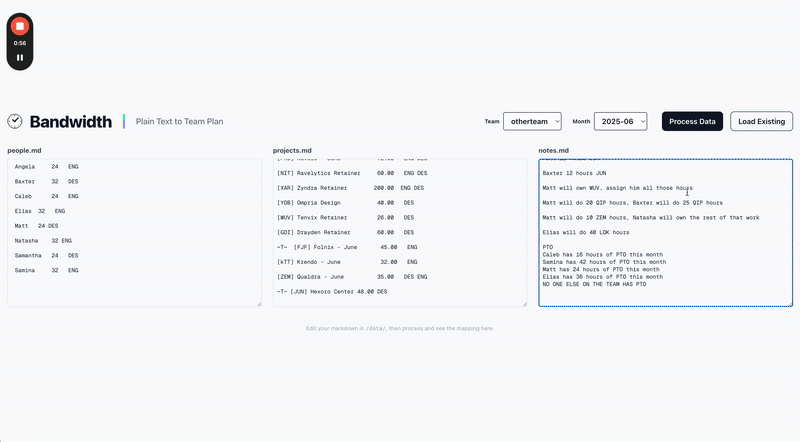Open the Team dropdown showing otherteam
Image resolution: width=800 pixels, height=442 pixels.
(x=532, y=121)
